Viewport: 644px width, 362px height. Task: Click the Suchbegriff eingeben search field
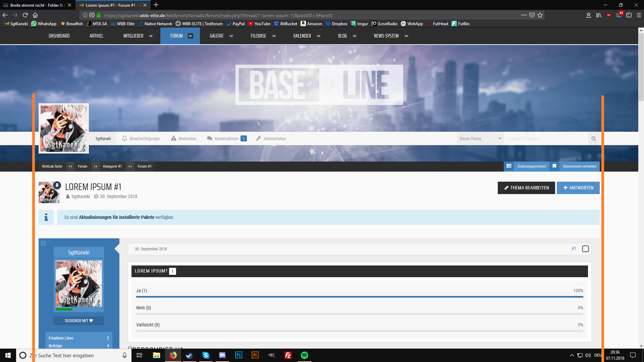545,138
